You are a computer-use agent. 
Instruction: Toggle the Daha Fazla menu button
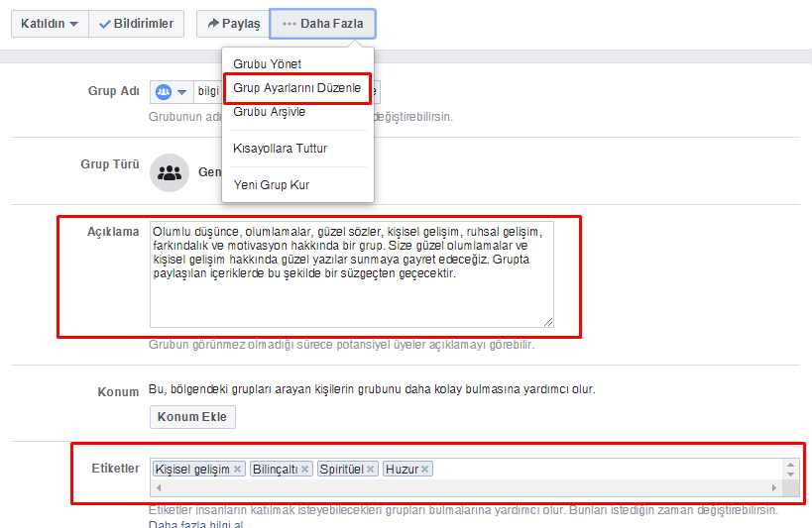click(322, 24)
